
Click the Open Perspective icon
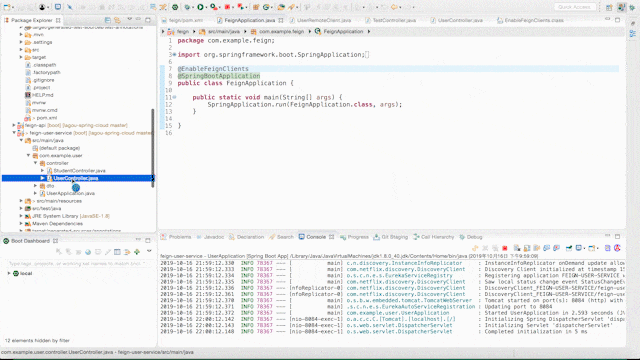(x=609, y=7)
